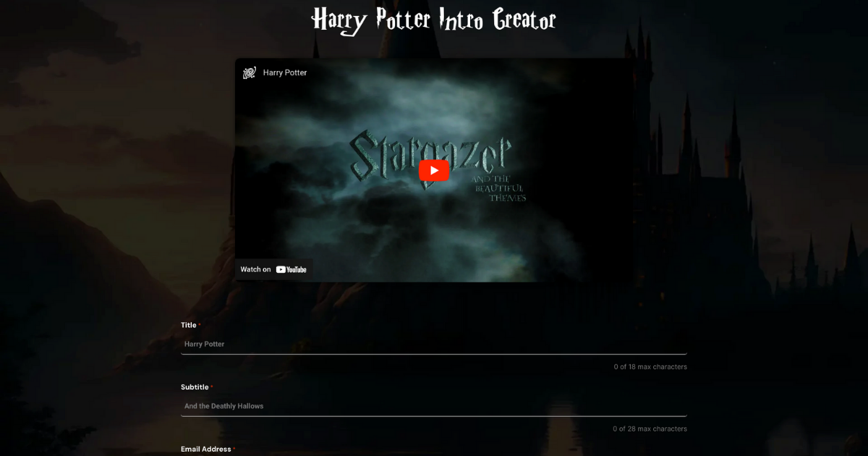Click the Harry Potter placeholder text
The image size is (868, 456).
click(204, 344)
